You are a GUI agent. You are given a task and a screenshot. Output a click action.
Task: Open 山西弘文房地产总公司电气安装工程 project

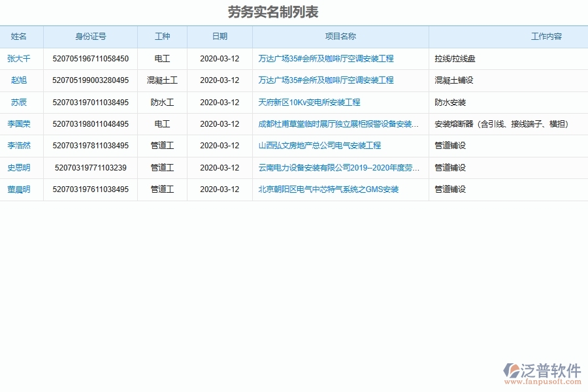(319, 146)
